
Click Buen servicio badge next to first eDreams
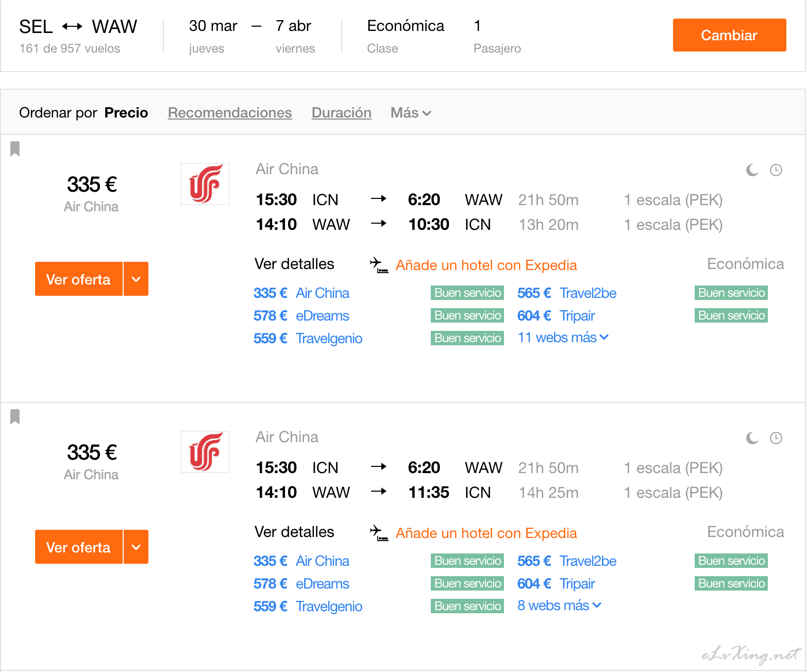coord(467,315)
